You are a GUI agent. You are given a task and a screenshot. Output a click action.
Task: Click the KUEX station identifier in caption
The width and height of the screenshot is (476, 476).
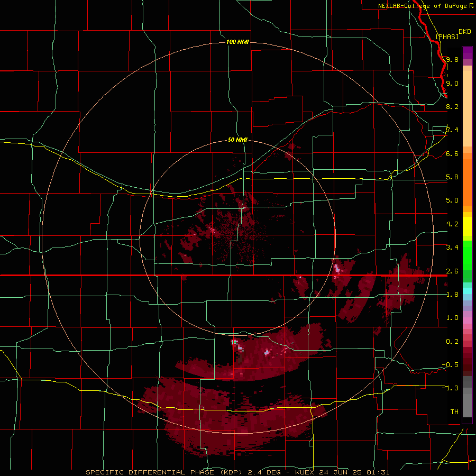[305, 472]
